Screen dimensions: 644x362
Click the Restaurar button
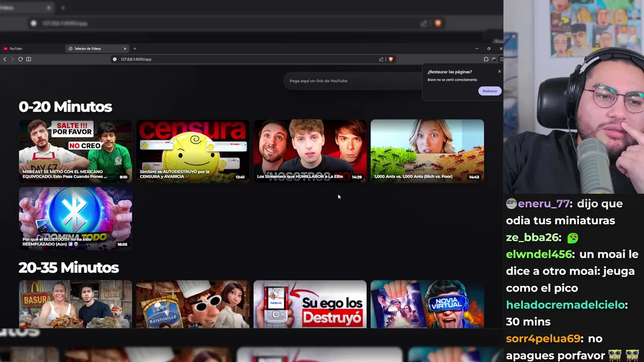coord(490,91)
